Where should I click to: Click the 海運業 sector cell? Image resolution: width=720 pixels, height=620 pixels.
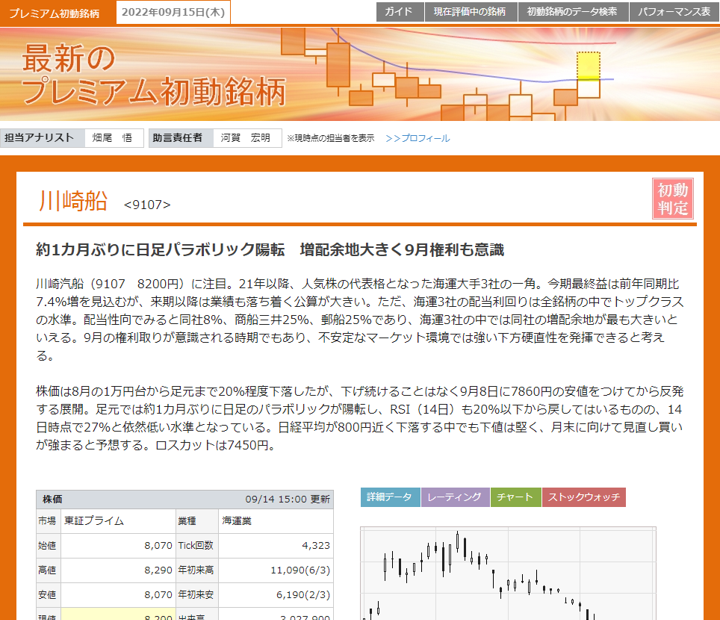point(276,521)
